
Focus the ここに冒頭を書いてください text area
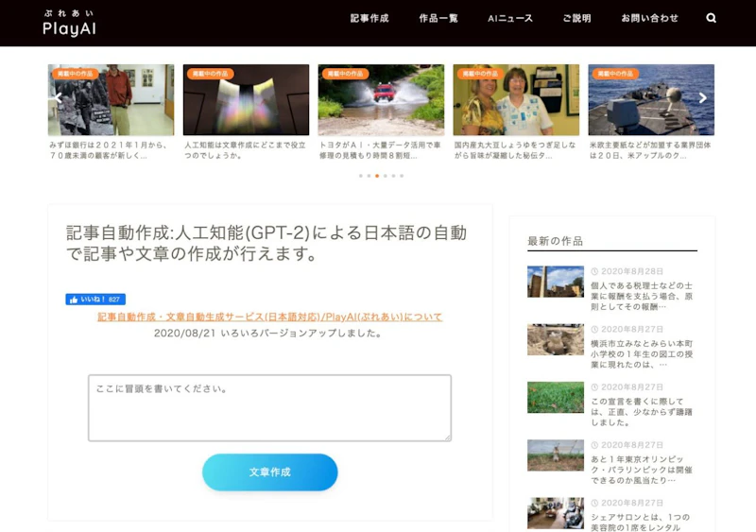pos(270,408)
